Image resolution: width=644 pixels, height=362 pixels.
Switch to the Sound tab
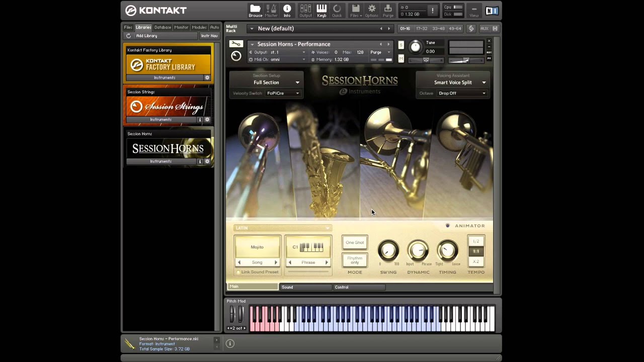pyautogui.click(x=305, y=287)
